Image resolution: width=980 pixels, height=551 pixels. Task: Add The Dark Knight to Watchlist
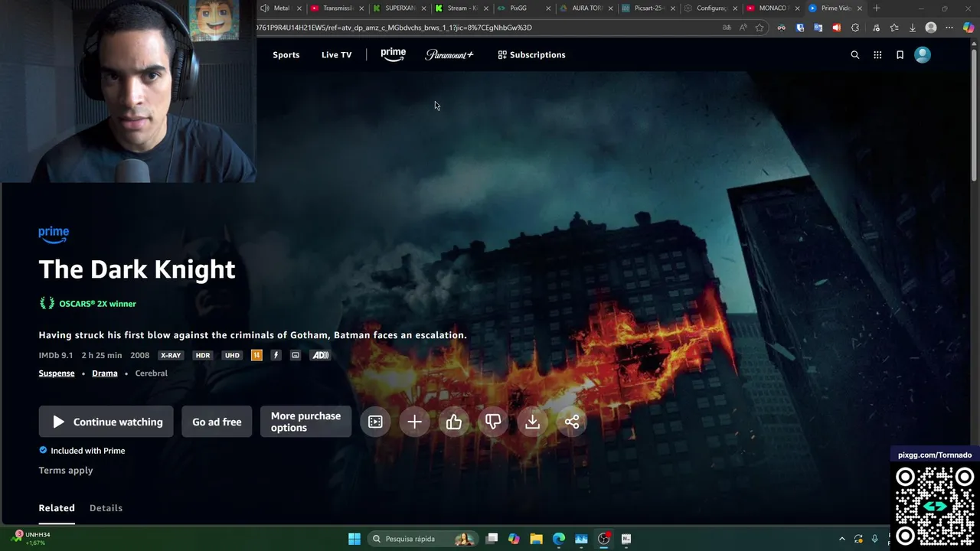coord(414,422)
